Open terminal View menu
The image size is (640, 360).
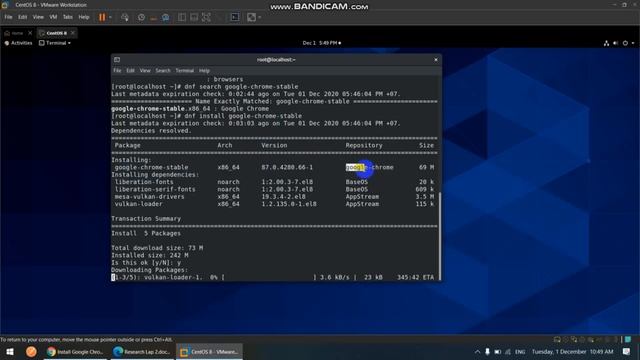[x=145, y=71]
